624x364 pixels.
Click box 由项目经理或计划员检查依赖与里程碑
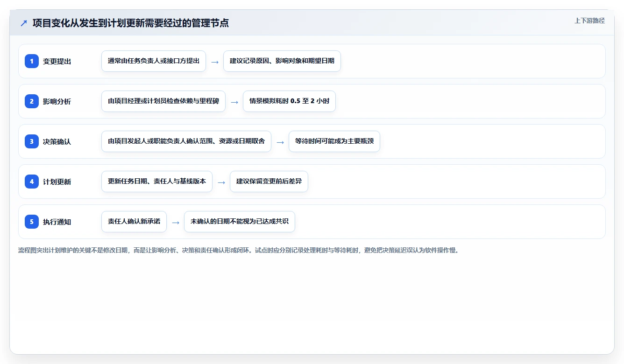[163, 101]
